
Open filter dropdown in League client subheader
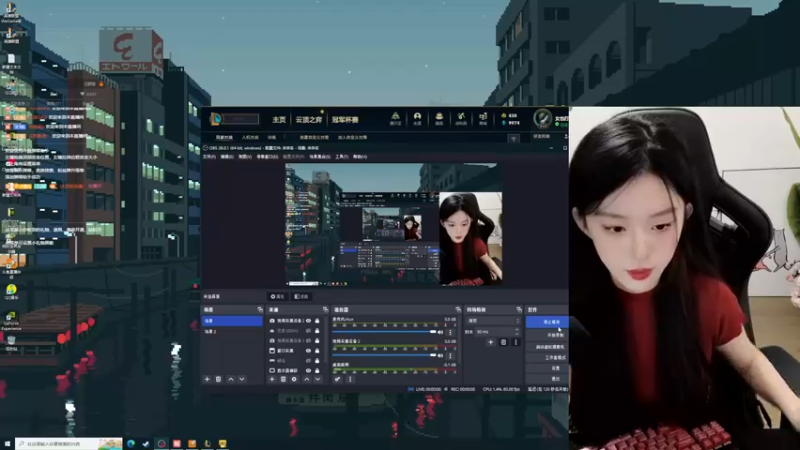click(514, 138)
